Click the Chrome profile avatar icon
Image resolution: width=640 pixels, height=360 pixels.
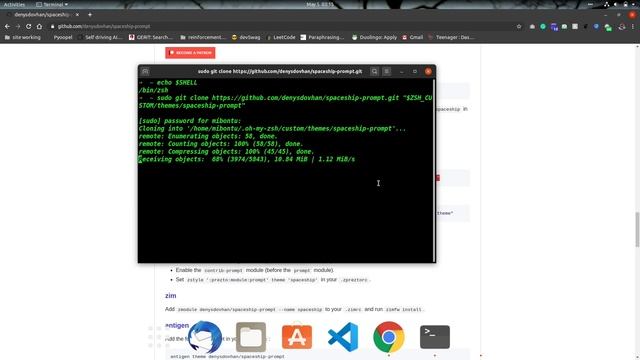(x=622, y=26)
